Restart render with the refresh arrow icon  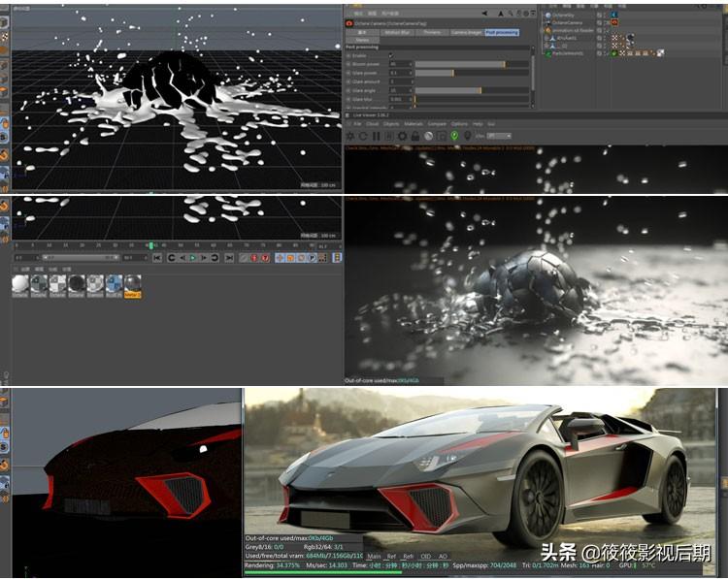coord(363,137)
